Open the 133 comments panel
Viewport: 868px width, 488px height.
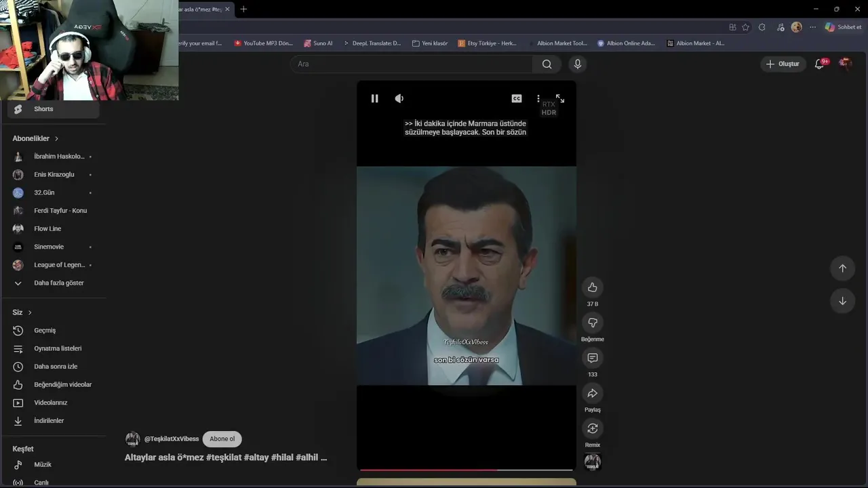592,358
